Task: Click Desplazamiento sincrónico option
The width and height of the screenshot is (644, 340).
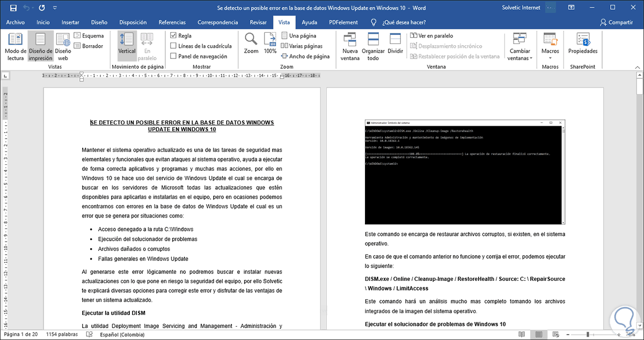Action: pyautogui.click(x=445, y=46)
